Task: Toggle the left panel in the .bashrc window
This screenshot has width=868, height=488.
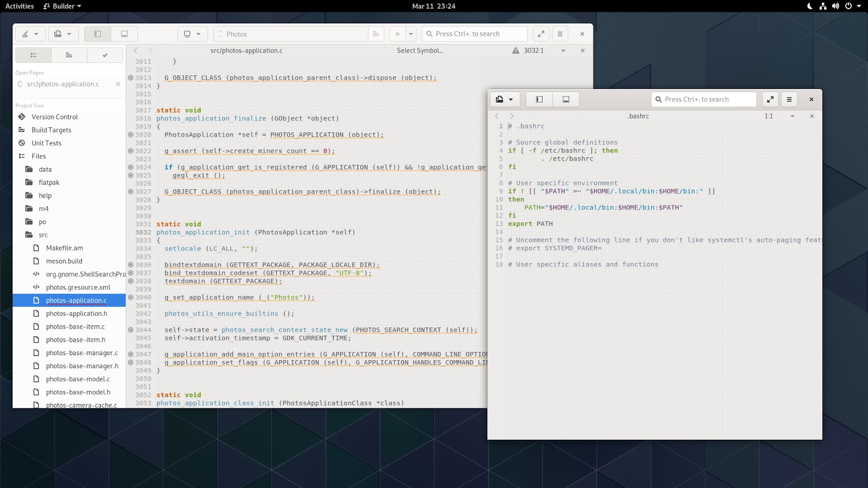Action: (539, 99)
